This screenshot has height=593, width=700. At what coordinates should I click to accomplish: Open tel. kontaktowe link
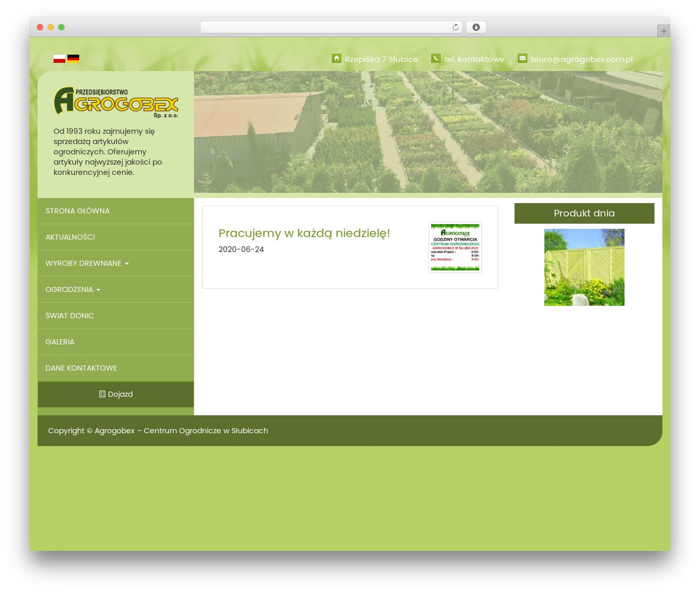[x=474, y=59]
